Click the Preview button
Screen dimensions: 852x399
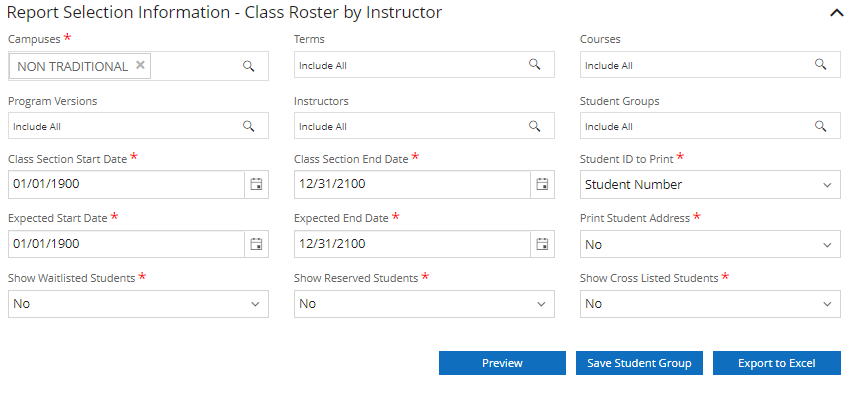[x=502, y=363]
